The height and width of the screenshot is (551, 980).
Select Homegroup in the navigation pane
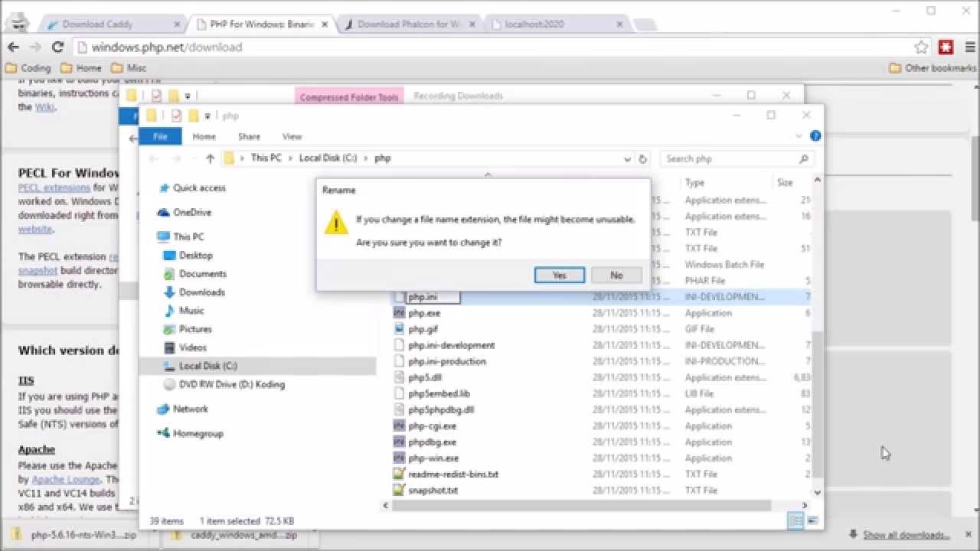coord(198,434)
